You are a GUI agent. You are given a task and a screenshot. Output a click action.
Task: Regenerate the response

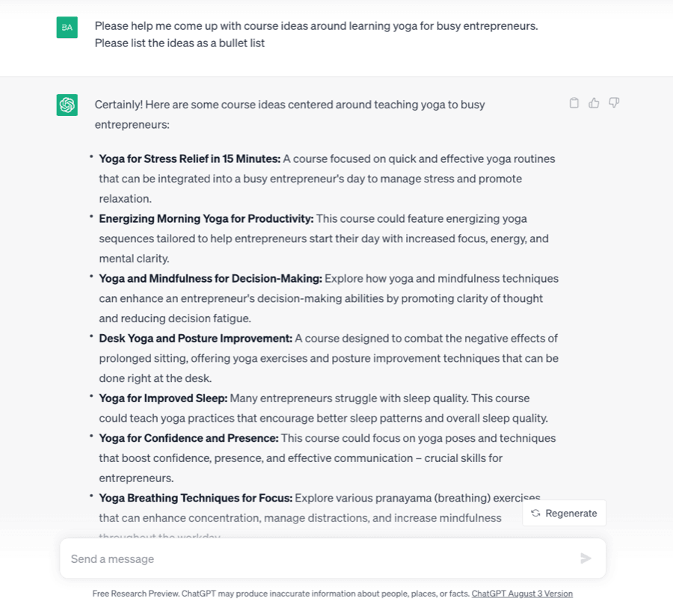point(565,513)
